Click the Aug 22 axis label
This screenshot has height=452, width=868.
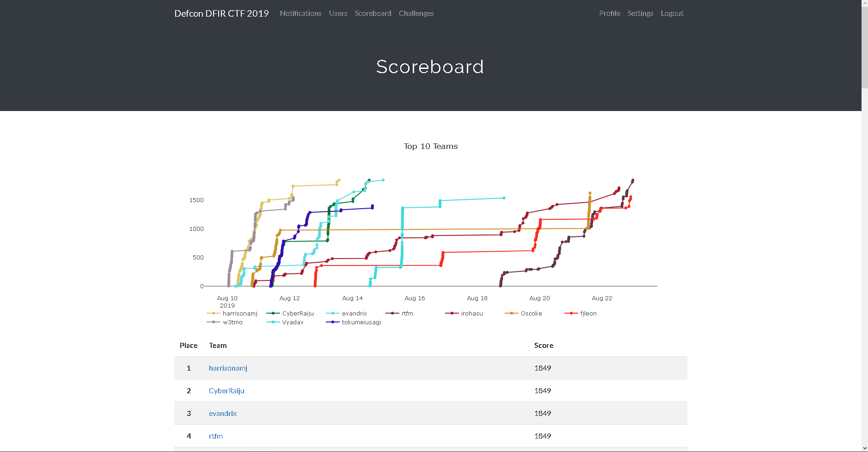602,298
